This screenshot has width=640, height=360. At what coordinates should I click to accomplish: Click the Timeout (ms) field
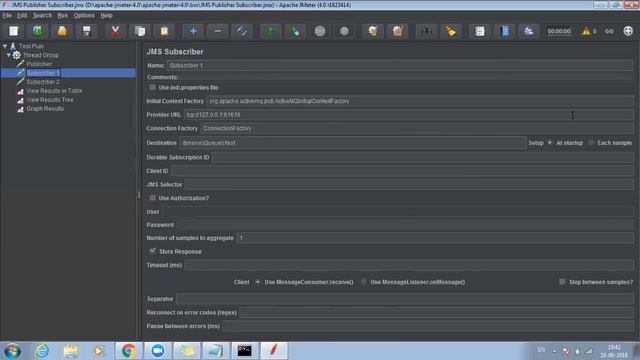click(x=409, y=265)
